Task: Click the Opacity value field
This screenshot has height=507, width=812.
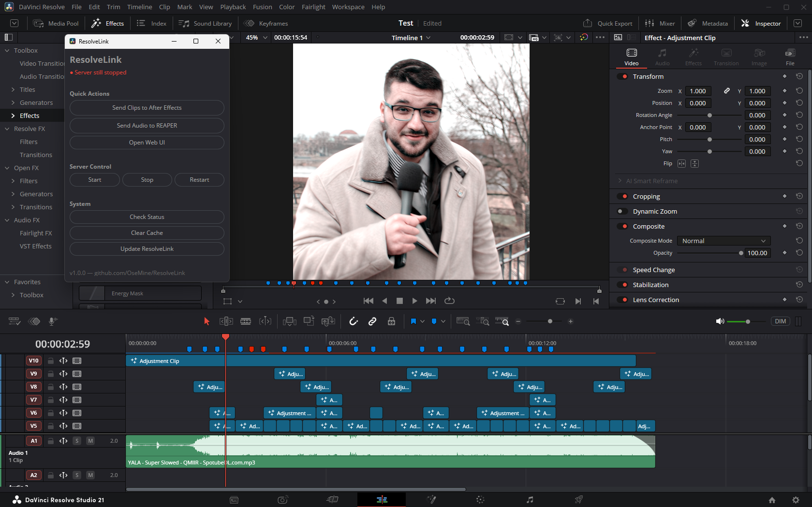Action: click(x=757, y=253)
